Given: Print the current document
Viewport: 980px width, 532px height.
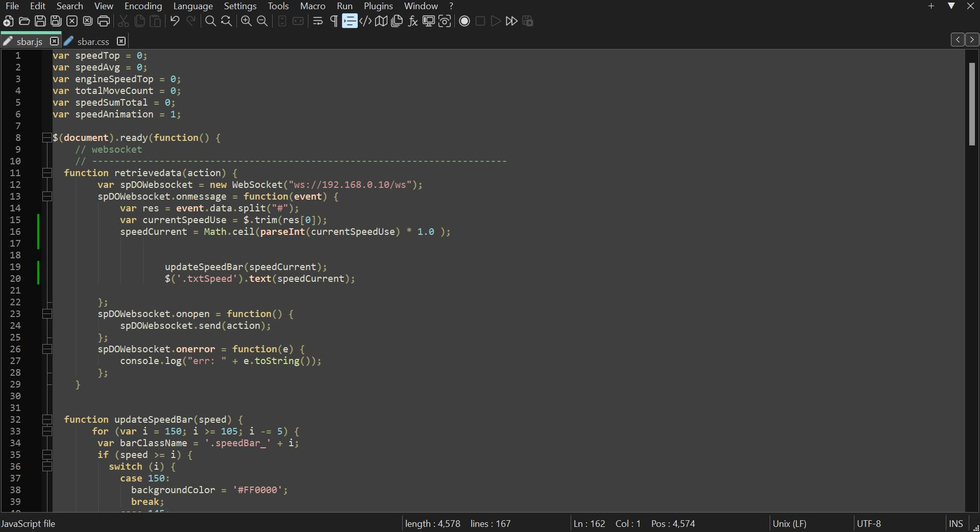Looking at the screenshot, I should point(104,21).
